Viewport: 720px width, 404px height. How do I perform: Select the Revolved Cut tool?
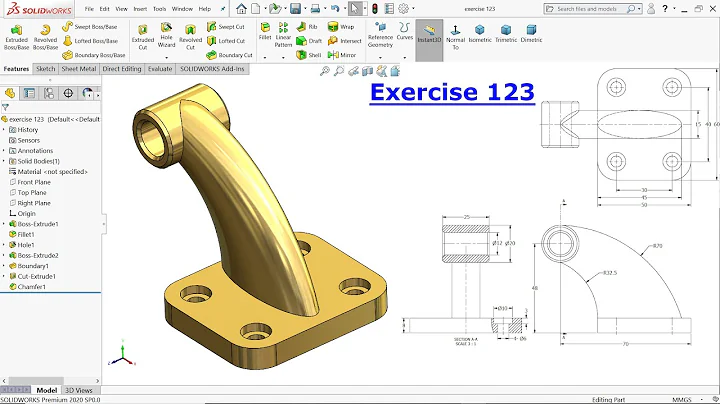[x=190, y=38]
